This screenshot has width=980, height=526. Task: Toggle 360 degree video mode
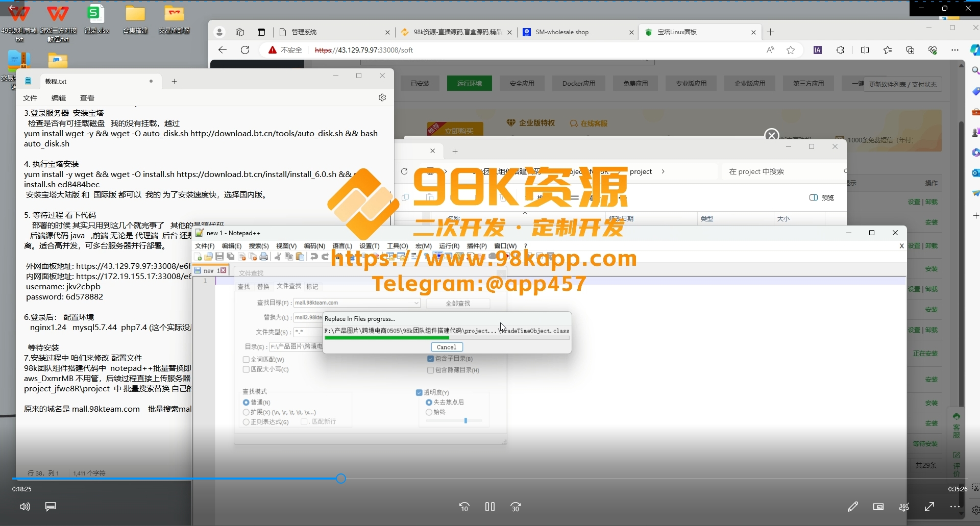point(904,507)
